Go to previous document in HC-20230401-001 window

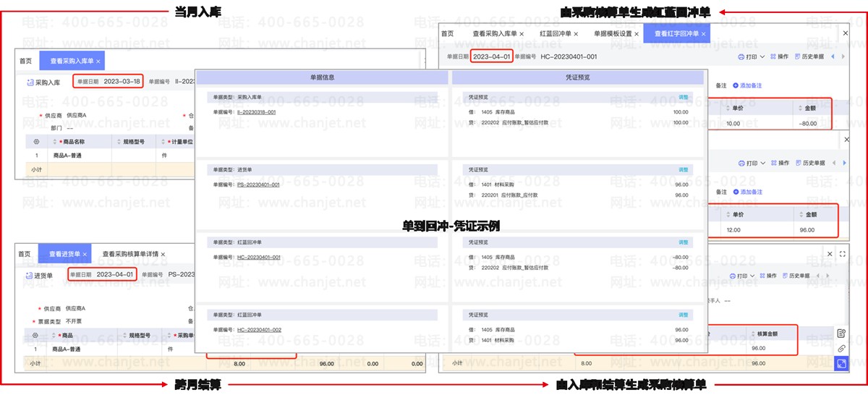[x=833, y=56]
